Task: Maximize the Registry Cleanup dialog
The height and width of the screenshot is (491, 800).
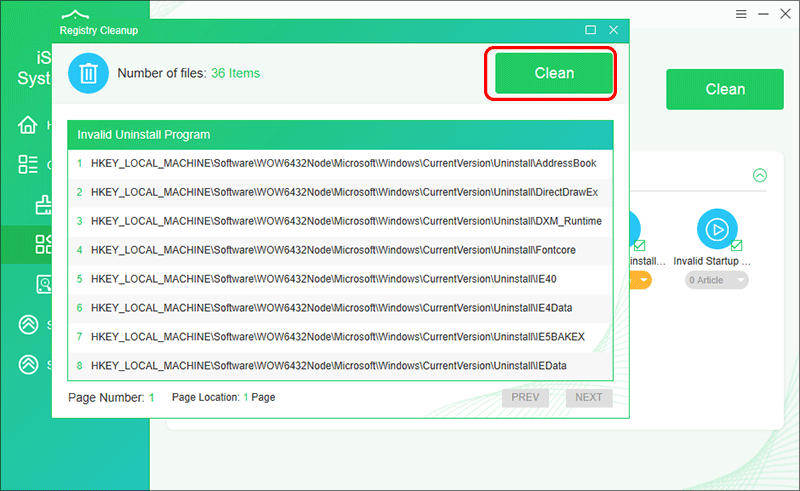Action: coord(590,30)
